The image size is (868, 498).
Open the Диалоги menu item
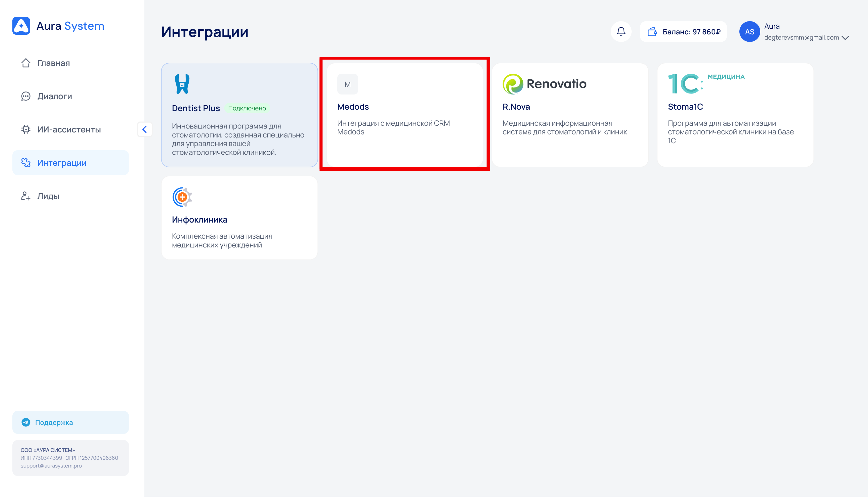point(54,96)
